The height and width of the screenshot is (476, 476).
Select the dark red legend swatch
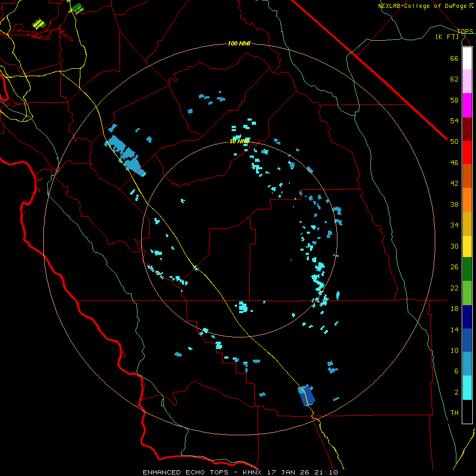pos(467,129)
